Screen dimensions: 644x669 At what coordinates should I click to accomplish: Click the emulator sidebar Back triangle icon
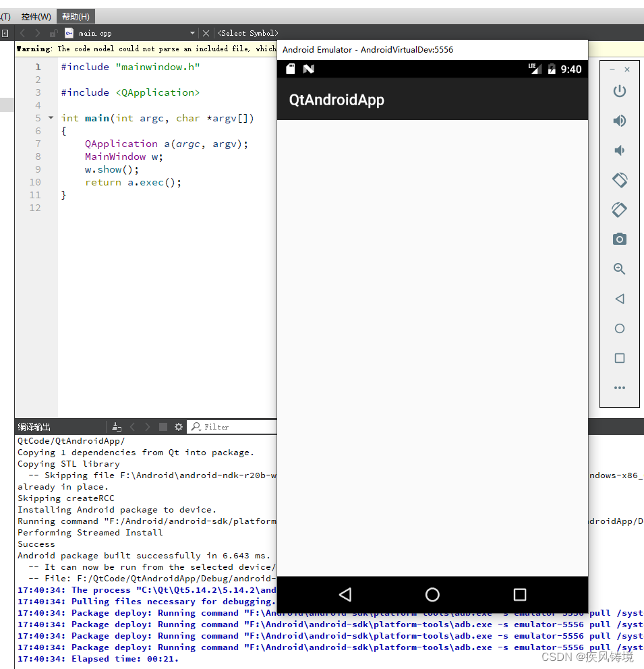click(619, 299)
